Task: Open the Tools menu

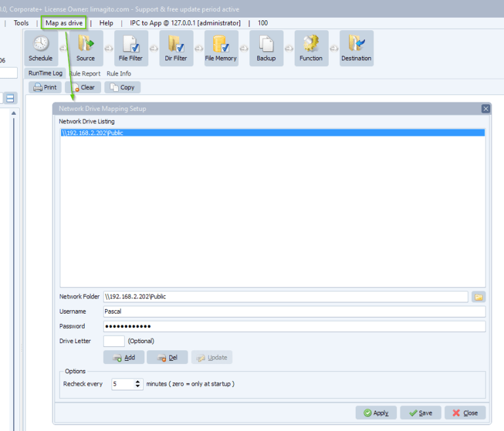Action: point(21,23)
